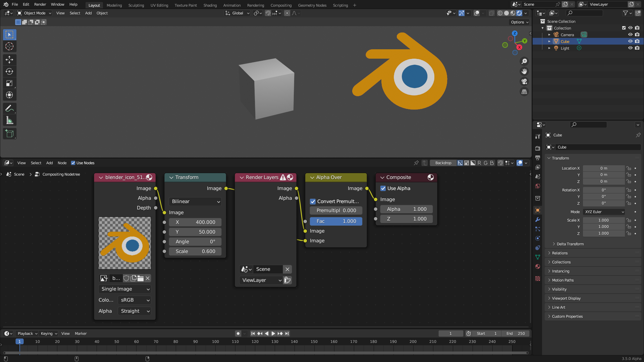Select the Rotate tool
644x362 pixels.
[9, 71]
